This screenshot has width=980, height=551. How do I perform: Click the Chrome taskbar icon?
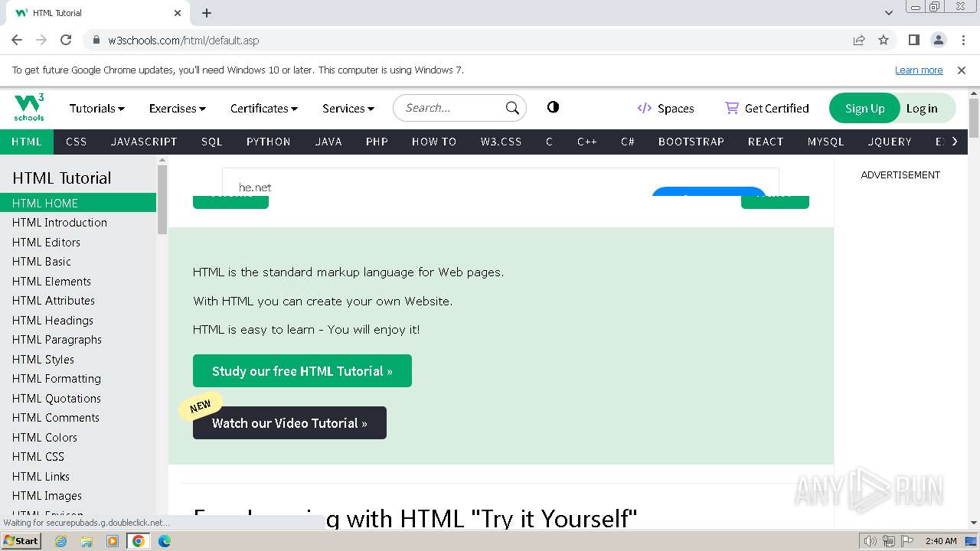point(139,541)
